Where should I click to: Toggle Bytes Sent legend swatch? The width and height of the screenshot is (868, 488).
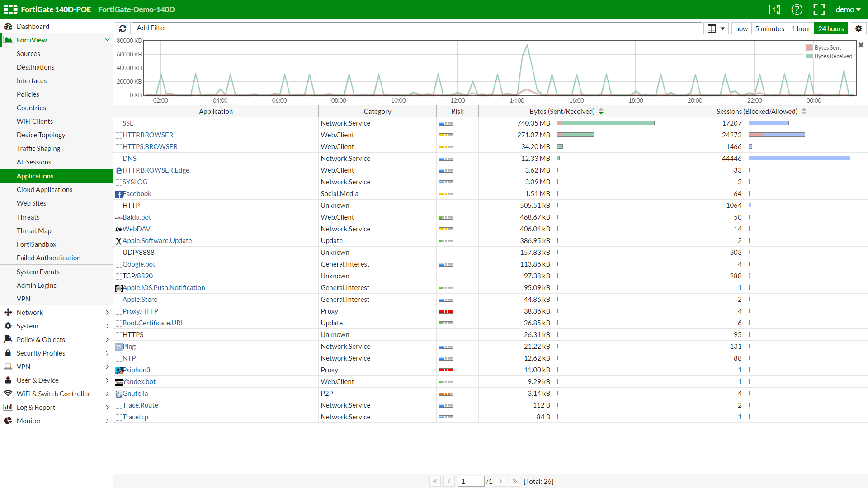[x=809, y=47]
